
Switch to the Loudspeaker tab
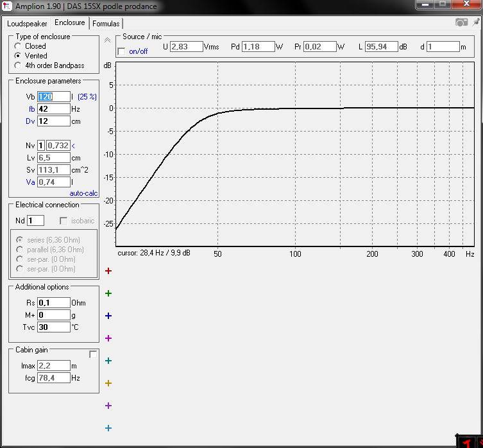[27, 24]
